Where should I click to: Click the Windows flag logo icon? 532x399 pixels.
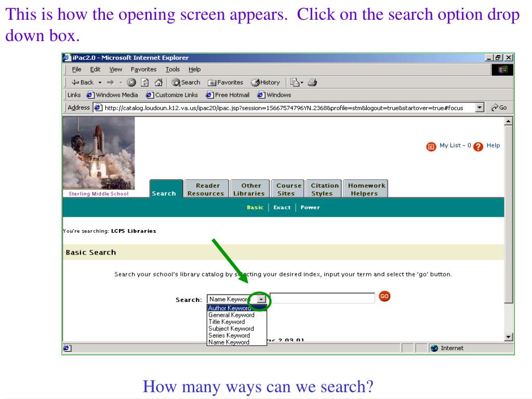(502, 70)
